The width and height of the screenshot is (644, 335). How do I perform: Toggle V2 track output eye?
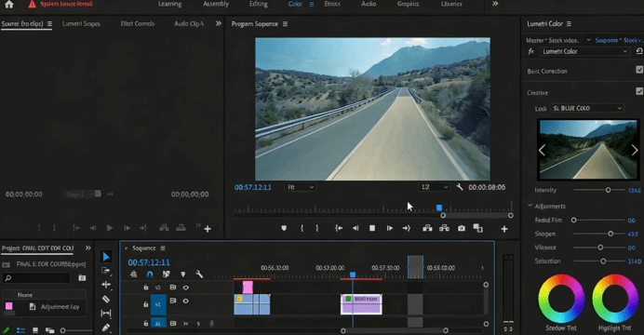click(185, 288)
